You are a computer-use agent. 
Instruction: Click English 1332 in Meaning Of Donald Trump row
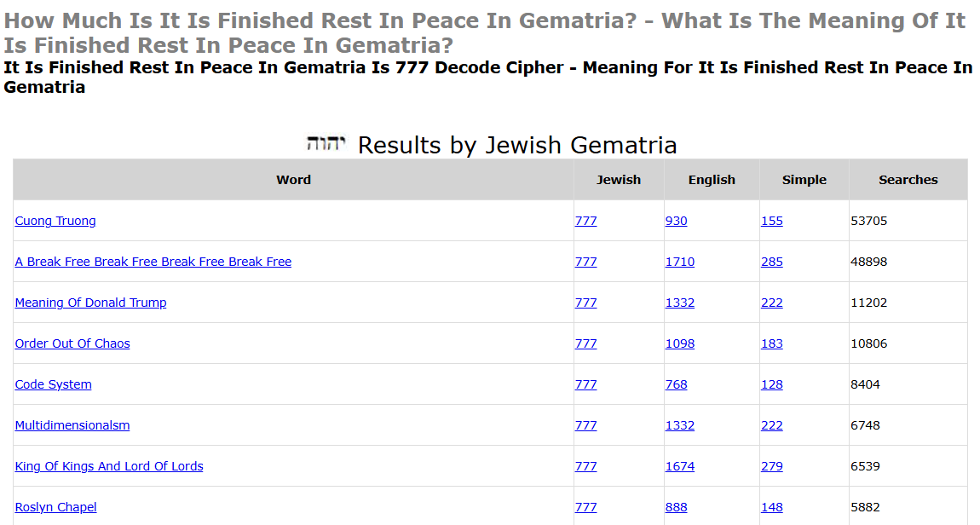pyautogui.click(x=680, y=303)
